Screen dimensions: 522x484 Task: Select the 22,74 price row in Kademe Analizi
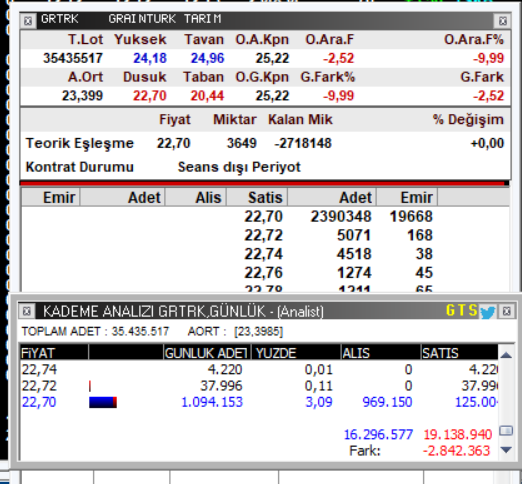(259, 369)
